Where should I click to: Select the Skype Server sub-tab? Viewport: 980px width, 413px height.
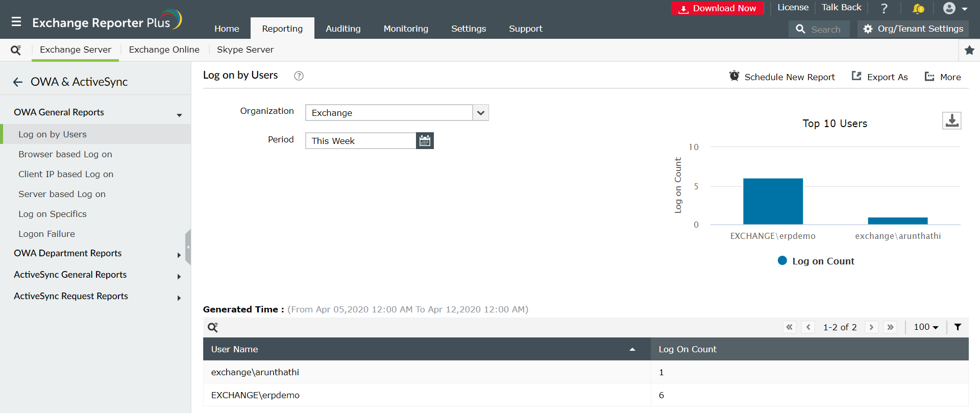[245, 50]
